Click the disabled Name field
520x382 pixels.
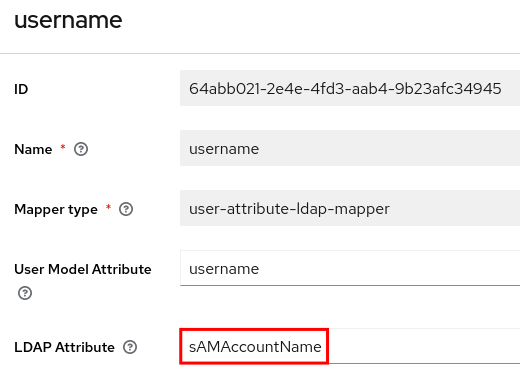click(x=350, y=148)
